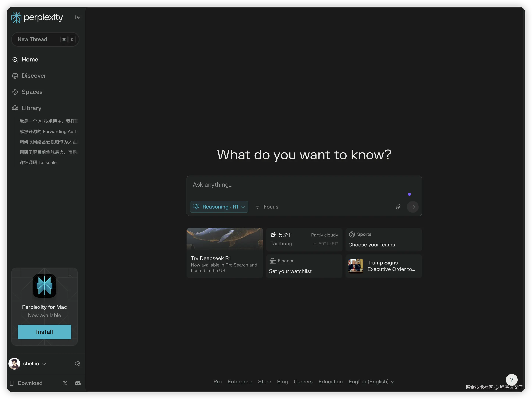The image size is (532, 399).
Task: Click the help question mark button
Action: (x=512, y=380)
